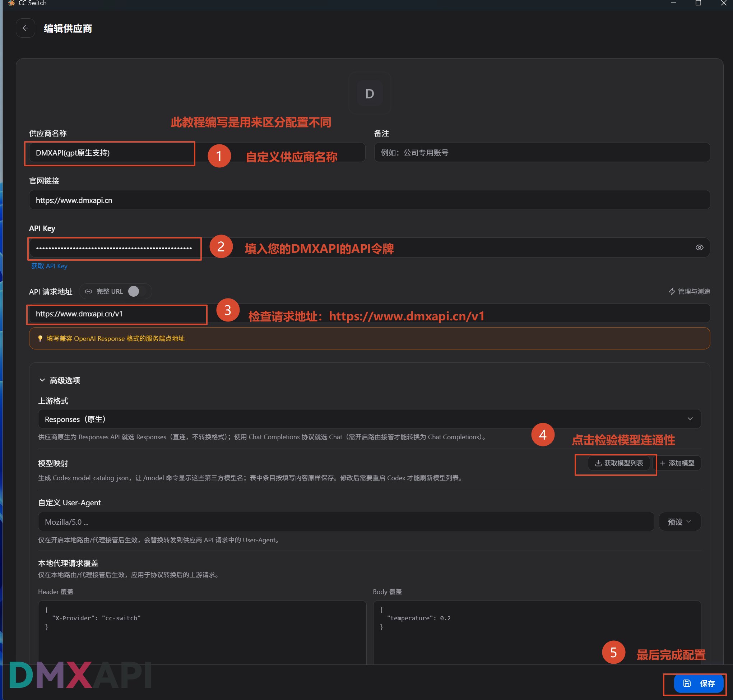Click the OpenAI Response hint banner

click(x=369, y=338)
